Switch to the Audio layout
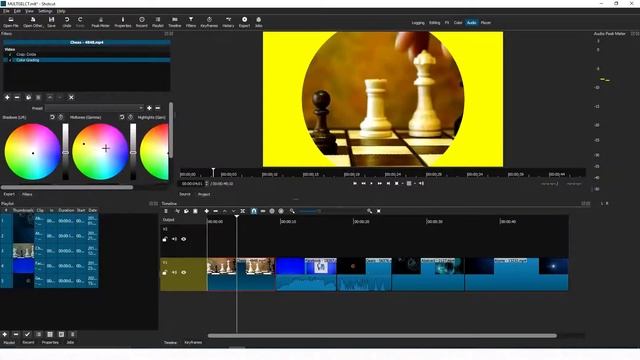The width and height of the screenshot is (640, 360). tap(471, 23)
